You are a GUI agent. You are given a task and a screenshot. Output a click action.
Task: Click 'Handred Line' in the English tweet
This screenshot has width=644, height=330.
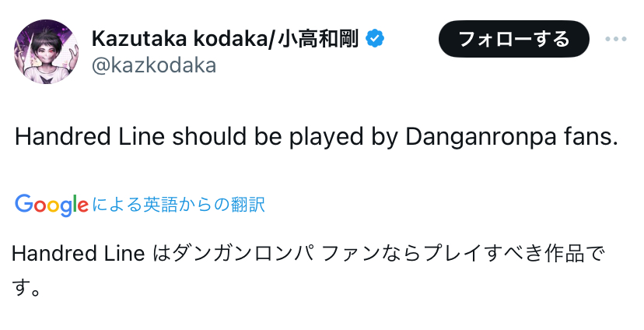[x=90, y=137]
